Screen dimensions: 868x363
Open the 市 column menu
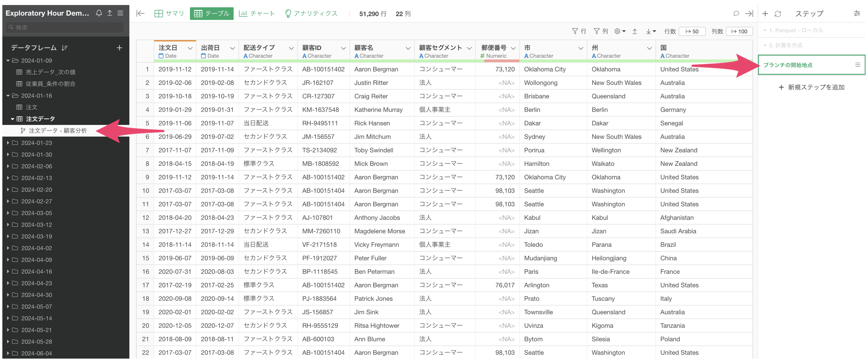tap(581, 48)
